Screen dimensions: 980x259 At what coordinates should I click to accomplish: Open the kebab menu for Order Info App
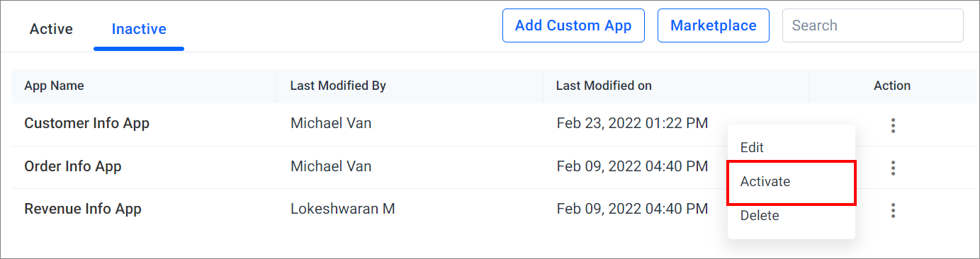893,168
